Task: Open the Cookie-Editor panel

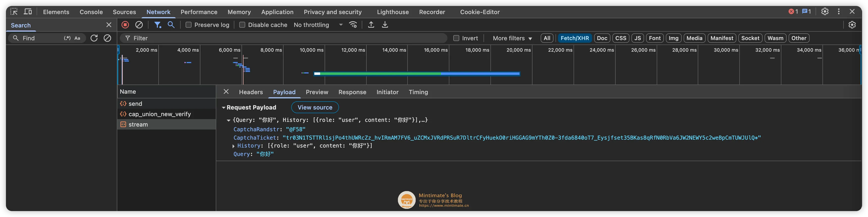Action: pyautogui.click(x=480, y=12)
